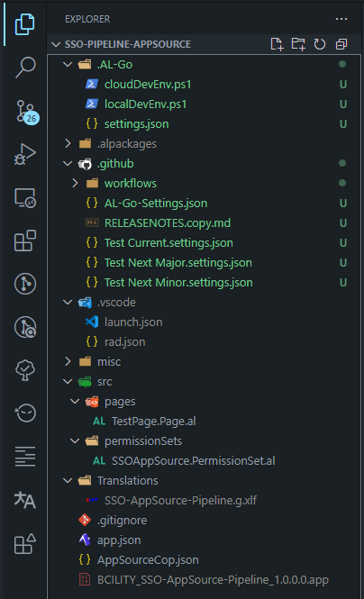
Task: Open SSO-AppSource-Pipeline.g.xlf file
Action: pos(181,501)
